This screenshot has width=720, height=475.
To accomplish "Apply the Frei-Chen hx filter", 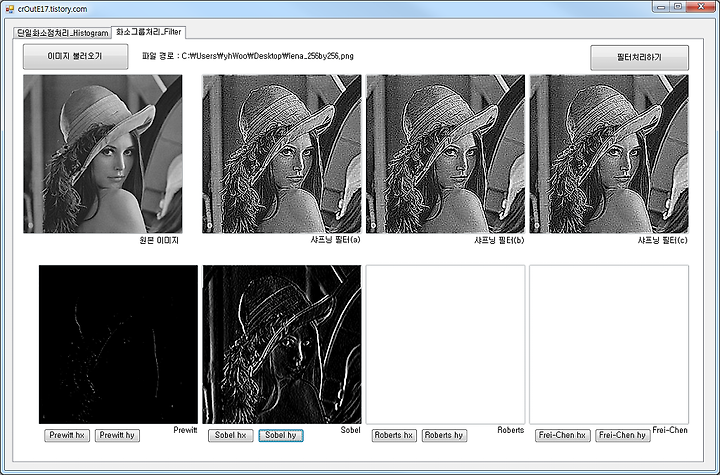I will coord(562,435).
